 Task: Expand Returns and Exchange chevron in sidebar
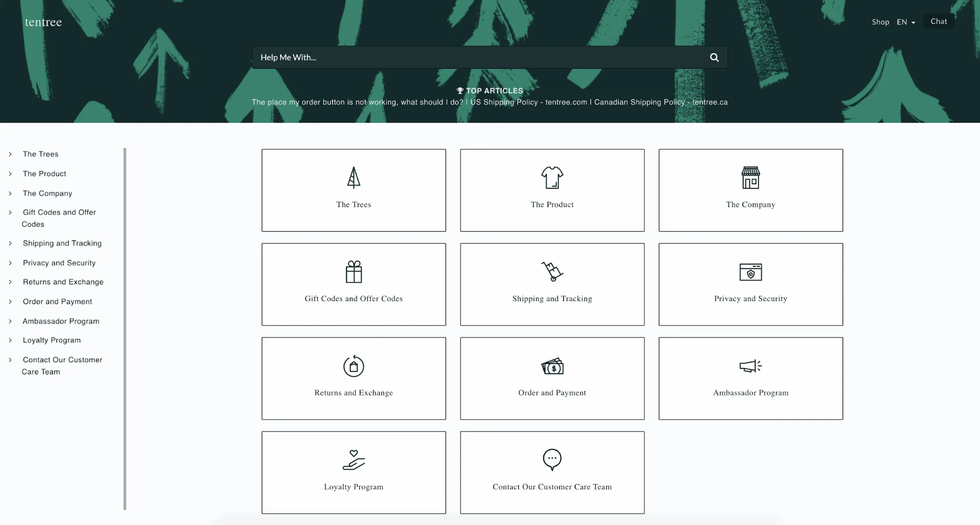pos(10,282)
